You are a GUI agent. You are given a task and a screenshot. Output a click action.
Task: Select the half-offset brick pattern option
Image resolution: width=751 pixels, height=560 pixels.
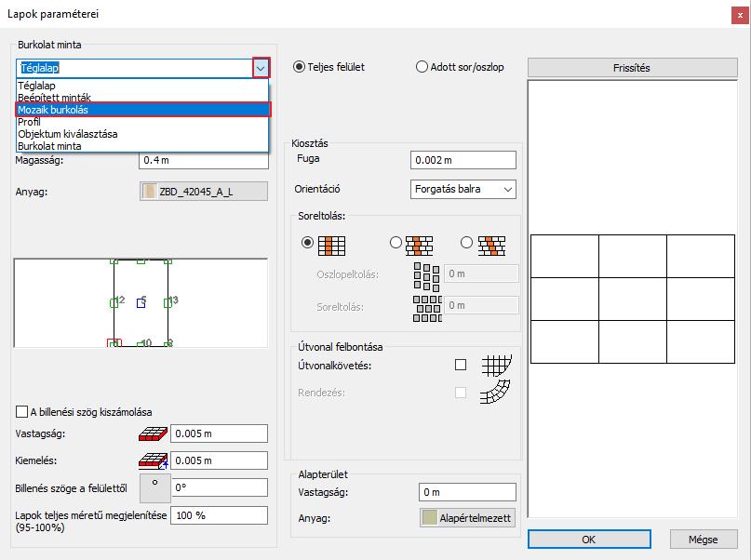click(x=396, y=243)
